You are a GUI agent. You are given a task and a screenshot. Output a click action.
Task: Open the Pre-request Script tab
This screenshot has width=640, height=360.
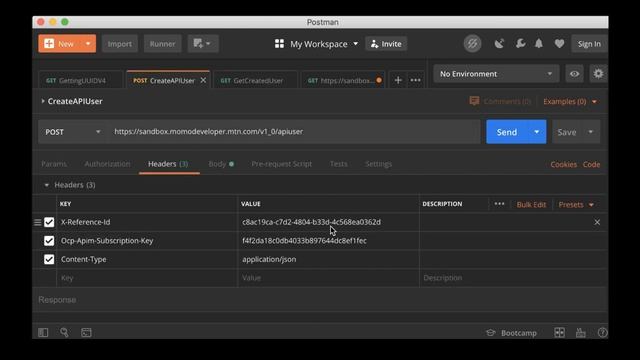coord(282,164)
